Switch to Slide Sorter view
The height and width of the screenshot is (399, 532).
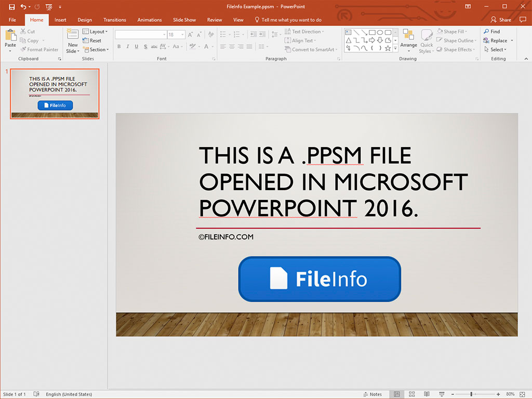click(x=412, y=394)
